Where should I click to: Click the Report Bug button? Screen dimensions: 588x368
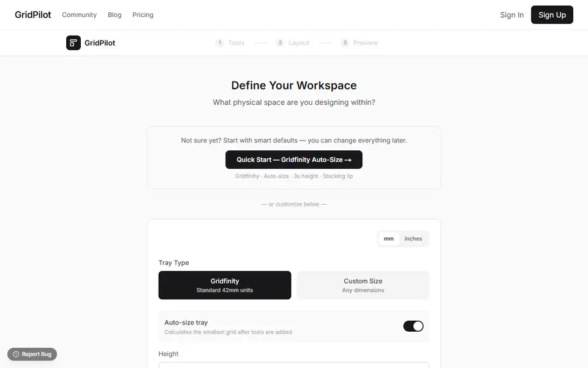[x=32, y=354]
